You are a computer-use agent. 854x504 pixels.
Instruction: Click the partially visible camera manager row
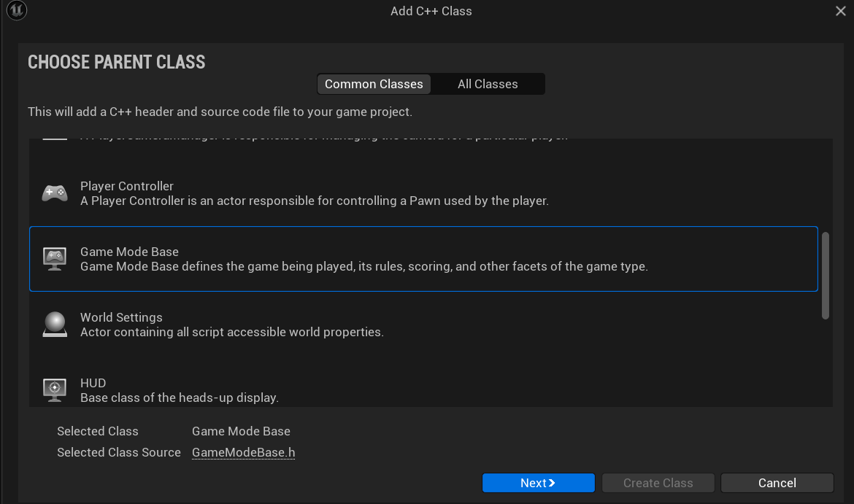pos(323,139)
